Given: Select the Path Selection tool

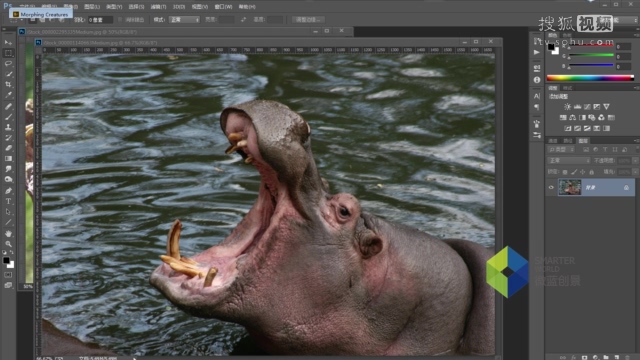Looking at the screenshot, I should (x=8, y=212).
